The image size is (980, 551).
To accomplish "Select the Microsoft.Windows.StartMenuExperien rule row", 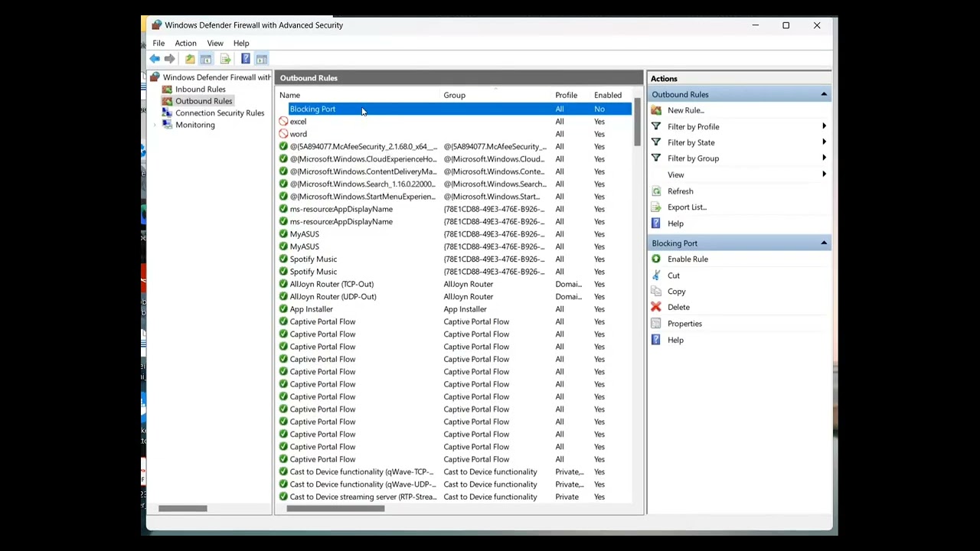I will 454,197.
